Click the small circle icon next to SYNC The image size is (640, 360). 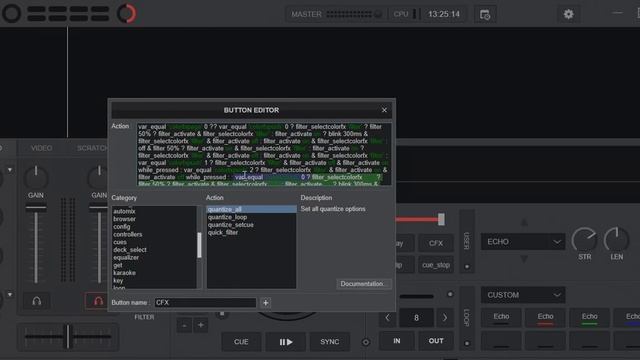point(366,342)
